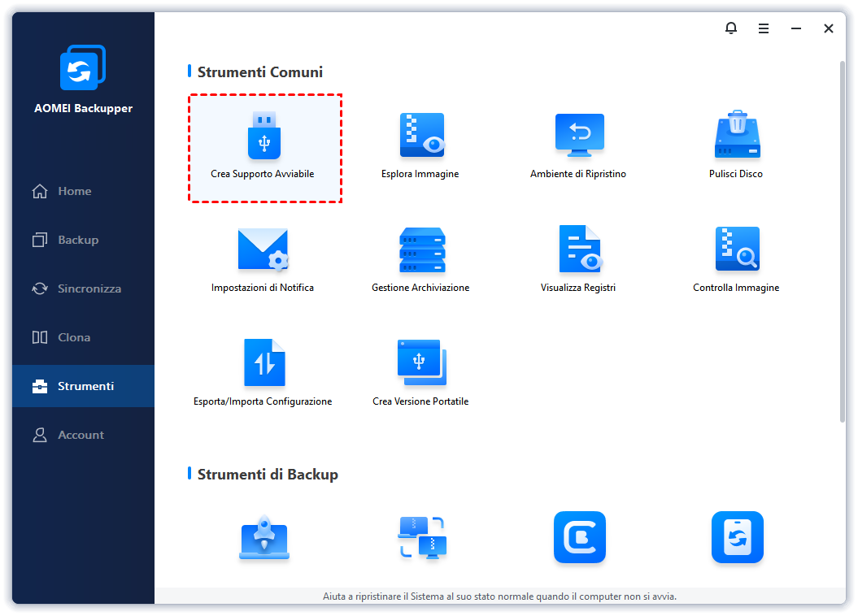Click the Controlla Immagine label

[736, 288]
